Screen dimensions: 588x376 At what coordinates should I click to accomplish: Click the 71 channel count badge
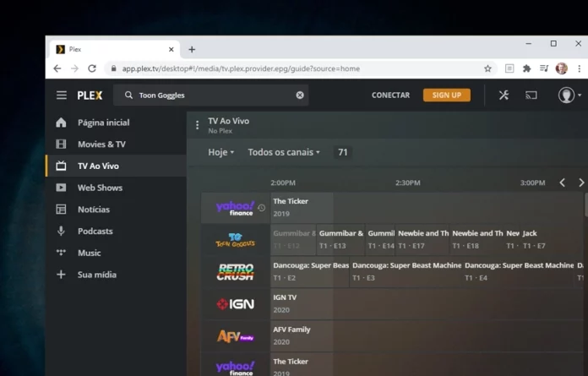(343, 152)
